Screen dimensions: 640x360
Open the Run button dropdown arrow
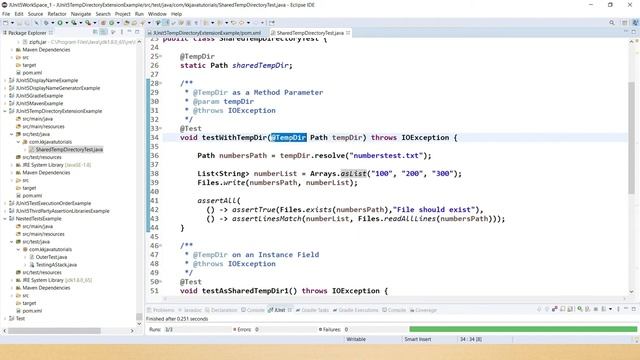point(67,23)
